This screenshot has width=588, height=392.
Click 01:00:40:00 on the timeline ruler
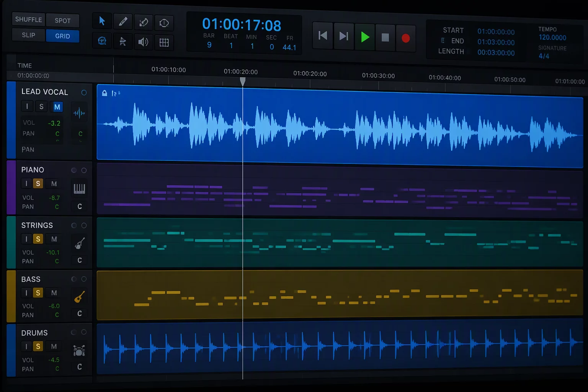click(x=444, y=78)
